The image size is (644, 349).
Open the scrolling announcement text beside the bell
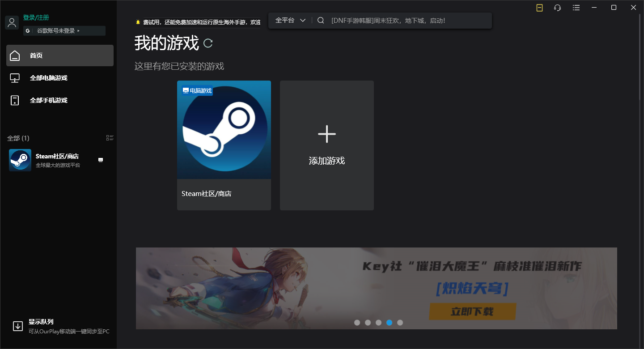(202, 22)
